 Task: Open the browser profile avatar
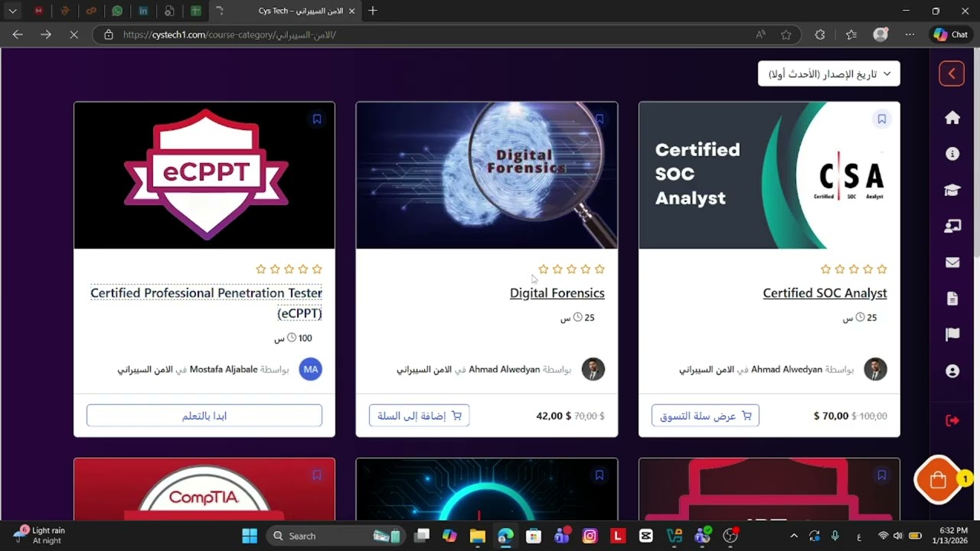click(880, 34)
